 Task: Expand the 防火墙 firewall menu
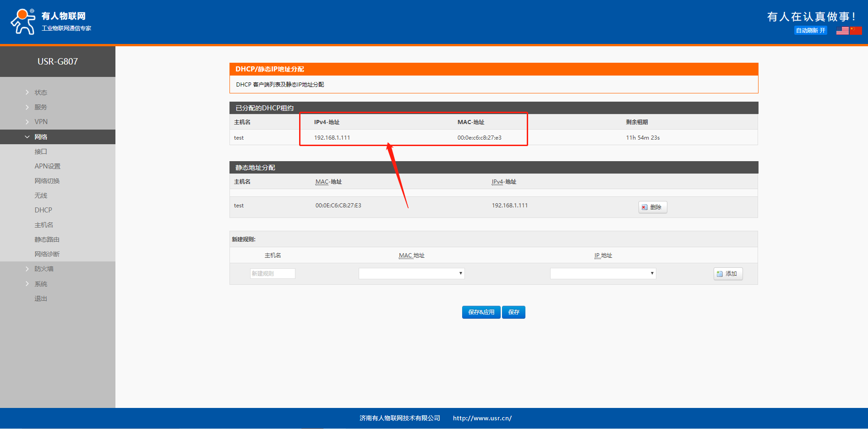44,269
